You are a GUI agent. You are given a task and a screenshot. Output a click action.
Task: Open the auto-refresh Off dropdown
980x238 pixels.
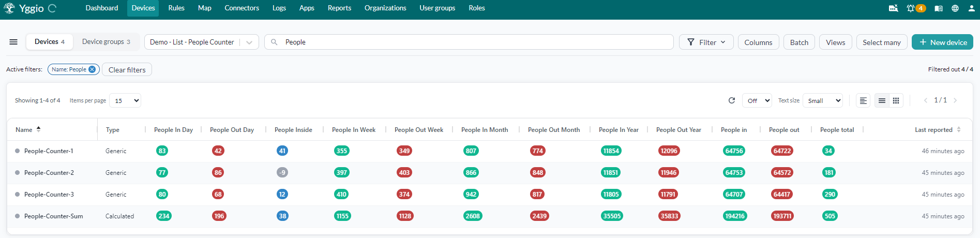coord(757,100)
